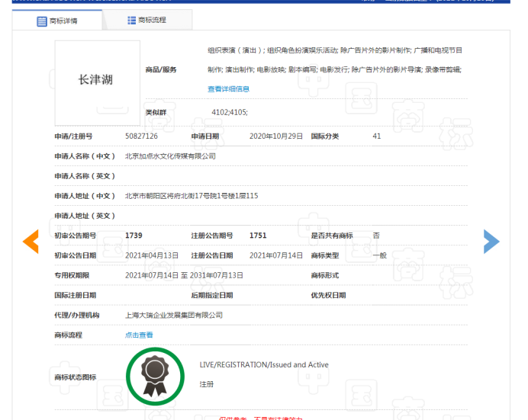This screenshot has height=420, width=528.
Task: Click the application date 2020年10月29日
Action: click(276, 136)
